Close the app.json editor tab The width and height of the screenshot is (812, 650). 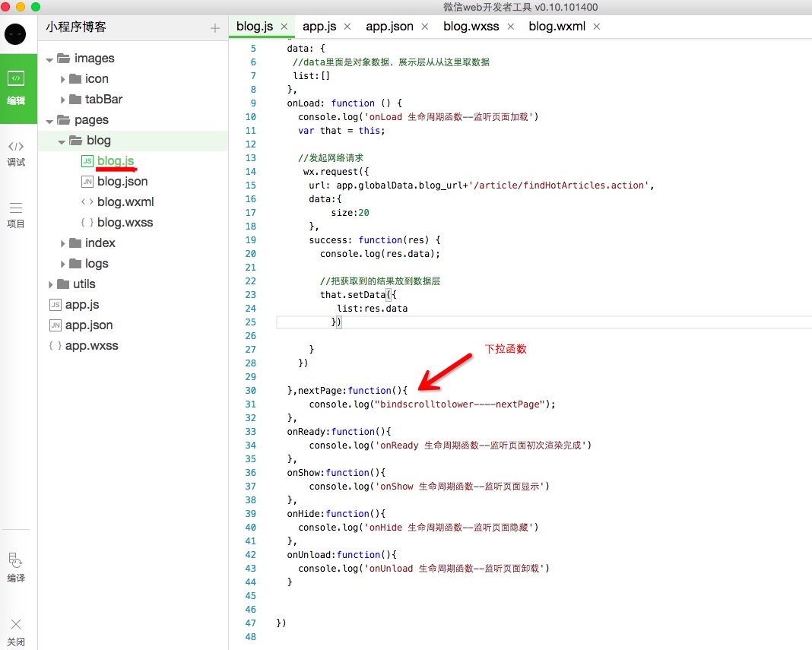pos(425,27)
